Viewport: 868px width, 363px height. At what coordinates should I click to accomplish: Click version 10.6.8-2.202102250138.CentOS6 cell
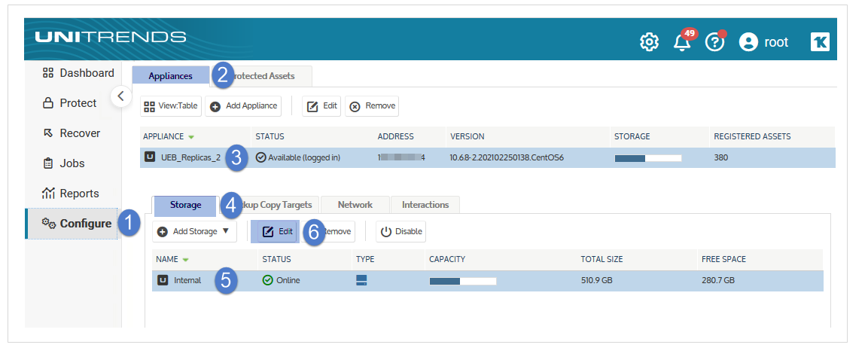click(507, 157)
